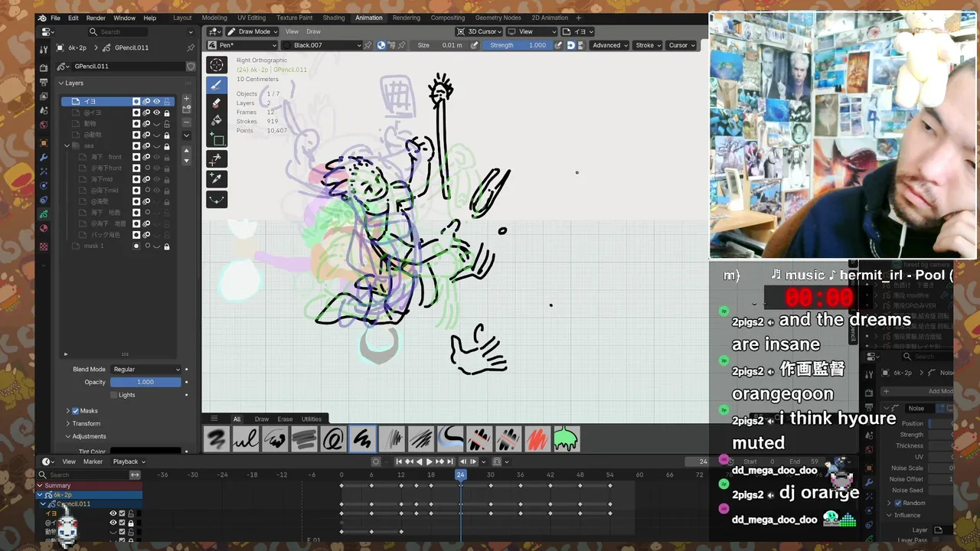Open the Blend Mode Regular dropdown
980x551 pixels.
(x=145, y=369)
